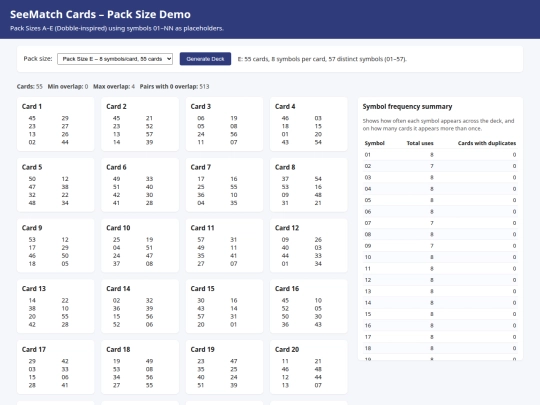Click the 'Symbol' column header
Viewport: 540px width, 405px height.
coord(374,143)
